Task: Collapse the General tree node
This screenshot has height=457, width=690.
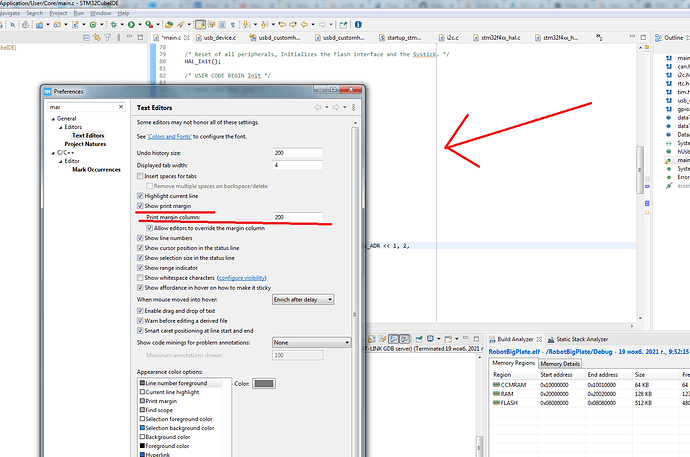Action: coord(53,119)
